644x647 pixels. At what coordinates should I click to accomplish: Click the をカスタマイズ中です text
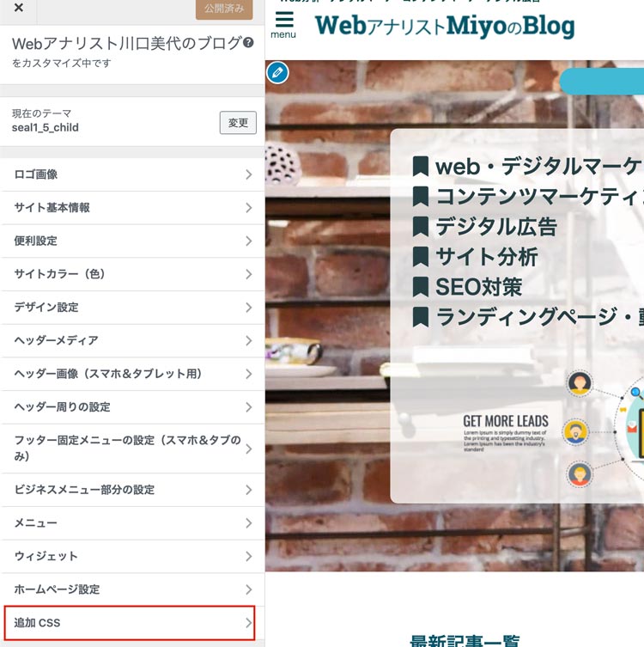click(62, 63)
